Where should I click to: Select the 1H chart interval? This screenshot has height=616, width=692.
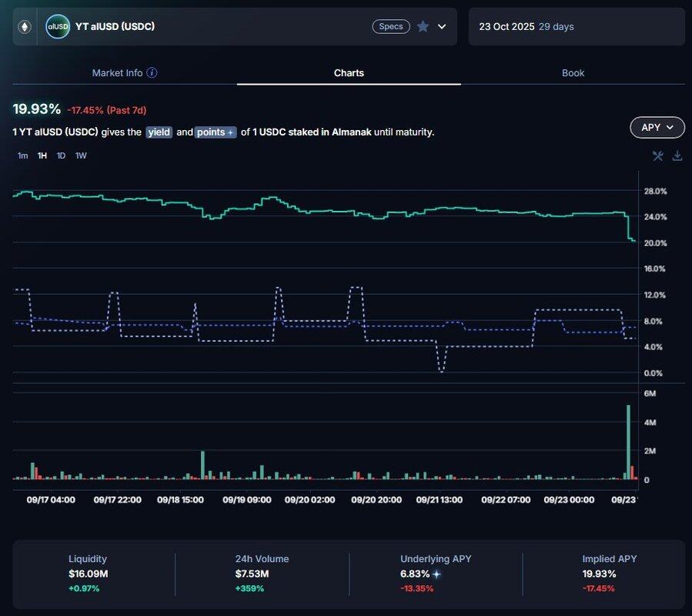tap(42, 156)
